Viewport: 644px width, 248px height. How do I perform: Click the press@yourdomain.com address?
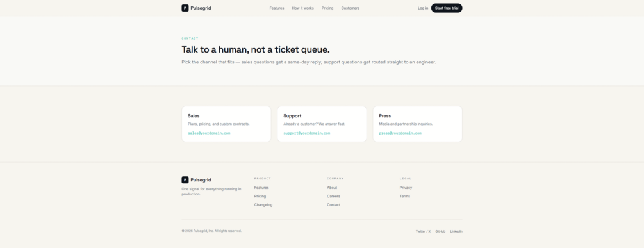[400, 133]
